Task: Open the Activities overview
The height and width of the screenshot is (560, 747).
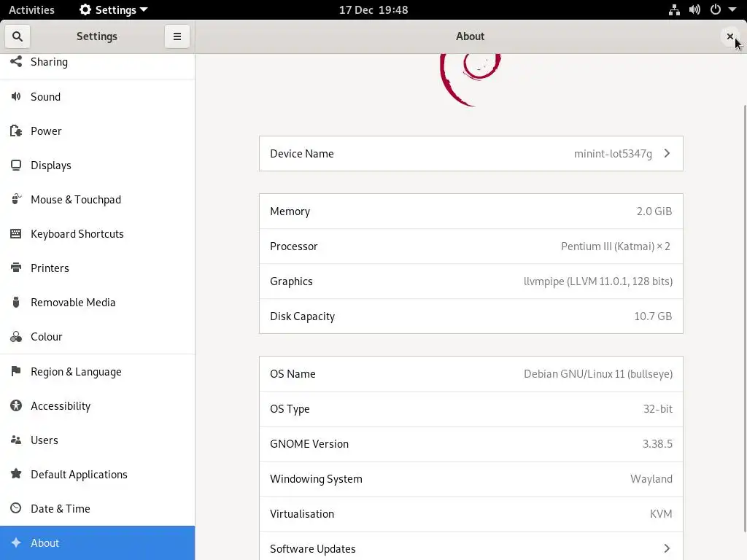Action: pos(31,9)
